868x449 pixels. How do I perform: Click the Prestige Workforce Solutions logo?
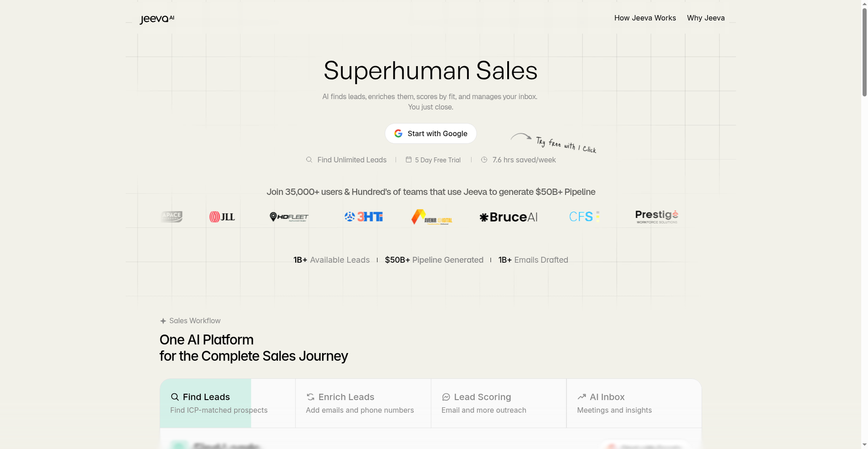[656, 217]
